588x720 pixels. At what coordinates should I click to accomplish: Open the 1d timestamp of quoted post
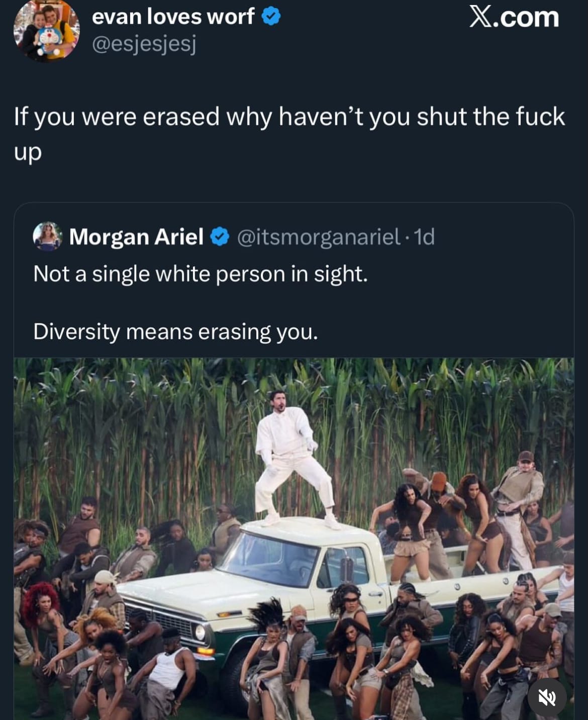coord(424,237)
